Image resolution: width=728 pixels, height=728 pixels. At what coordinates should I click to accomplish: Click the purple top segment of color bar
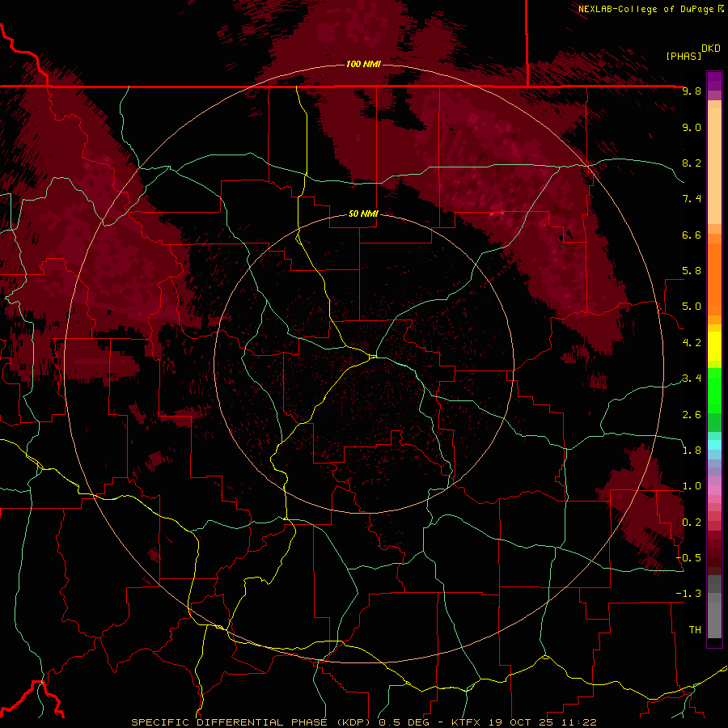[x=714, y=81]
